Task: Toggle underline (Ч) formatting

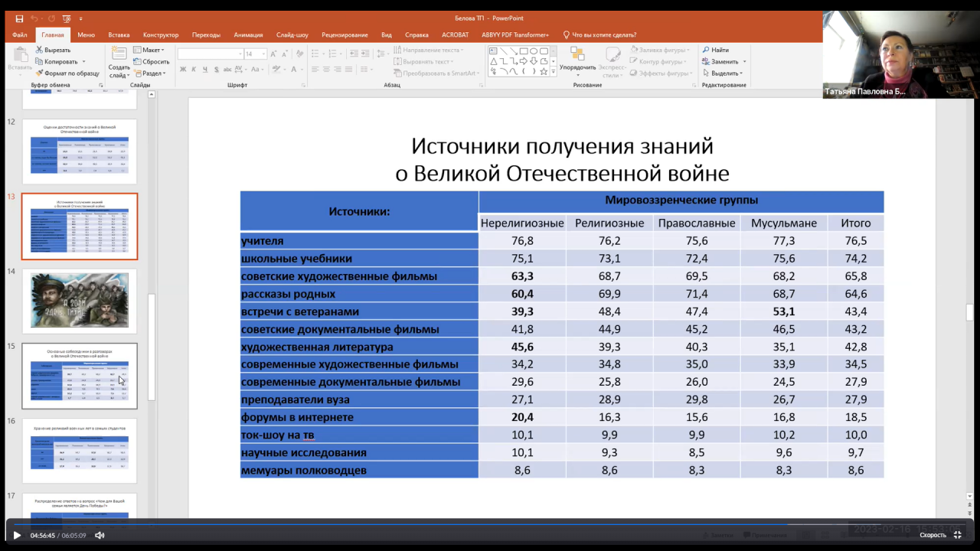Action: click(x=205, y=70)
